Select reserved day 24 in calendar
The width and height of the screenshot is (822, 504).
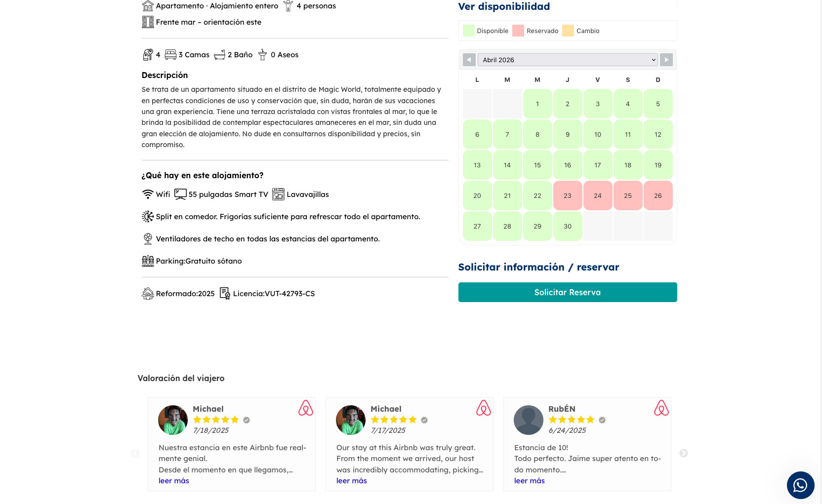[x=598, y=196]
